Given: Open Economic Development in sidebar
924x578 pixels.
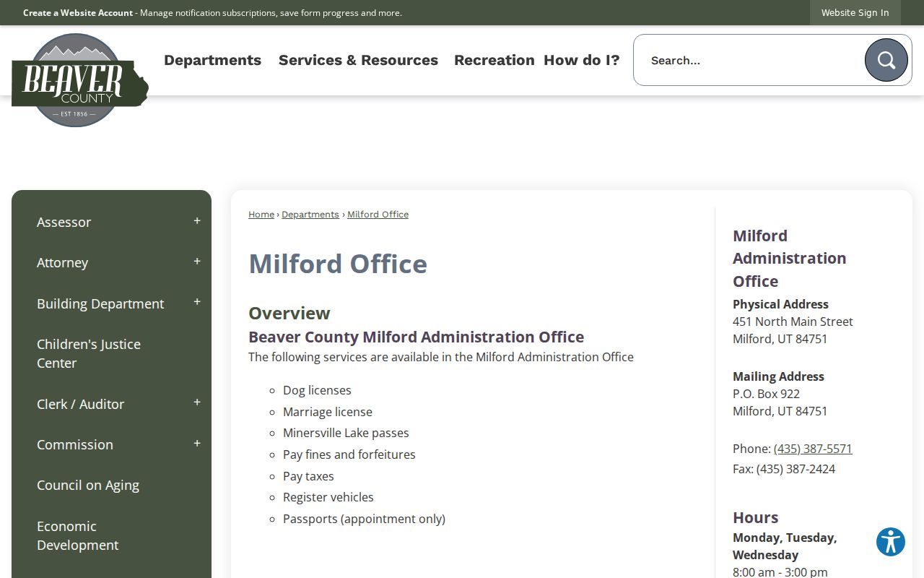Looking at the screenshot, I should pyautogui.click(x=111, y=535).
